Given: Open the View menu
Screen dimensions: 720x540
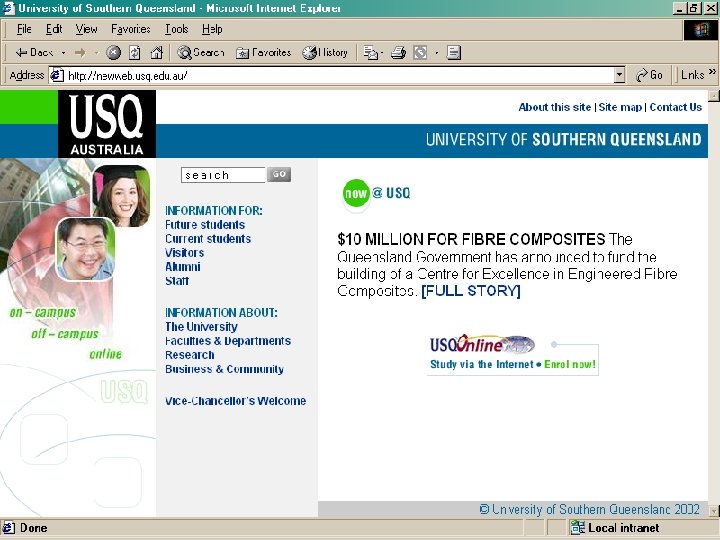Looking at the screenshot, I should [x=86, y=29].
